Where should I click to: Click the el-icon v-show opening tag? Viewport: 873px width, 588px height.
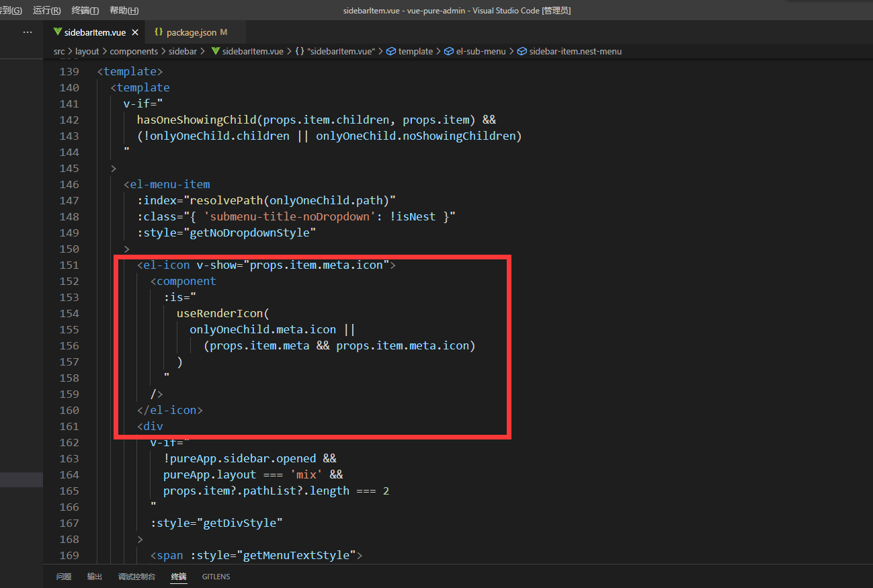click(266, 265)
